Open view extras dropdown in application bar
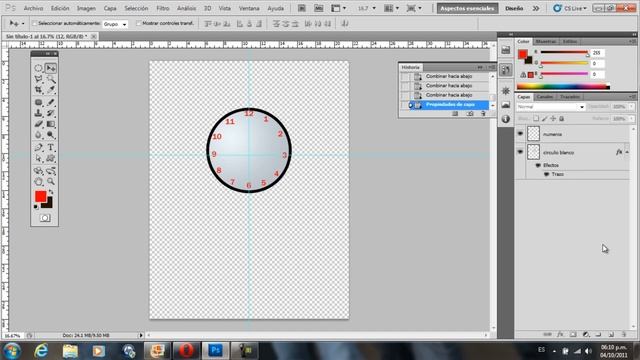640x360 pixels. [x=338, y=8]
